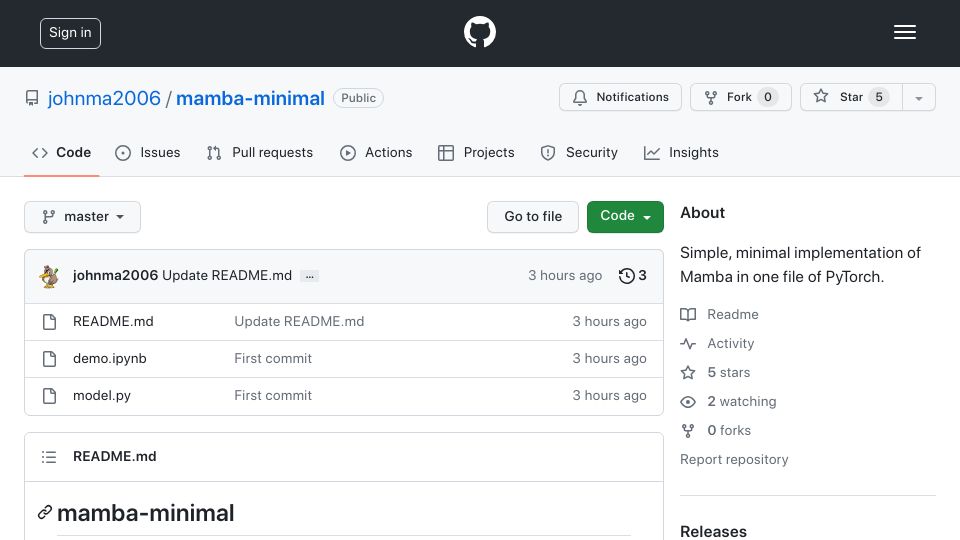Open the master branch selector dropdown
This screenshot has width=960, height=540.
[83, 217]
